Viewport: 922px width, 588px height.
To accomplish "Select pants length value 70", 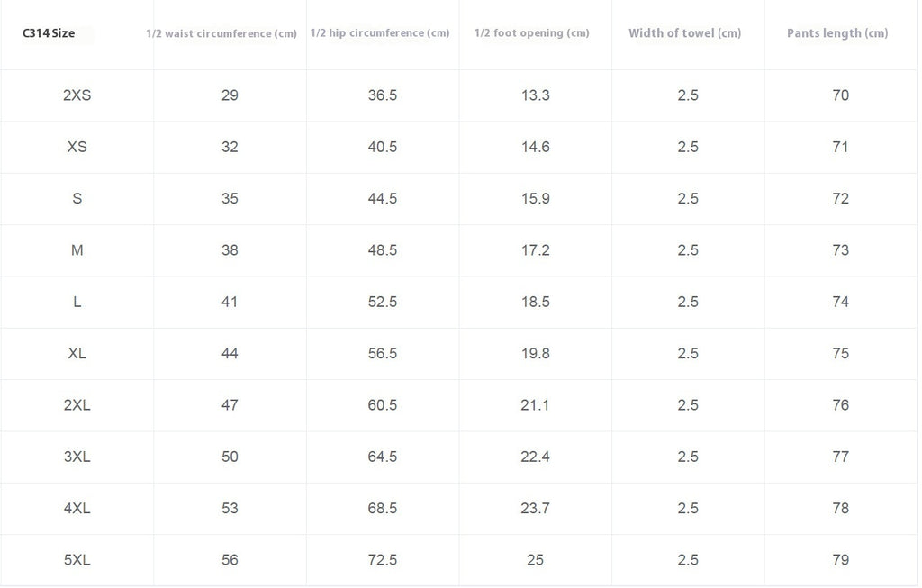I will (841, 95).
